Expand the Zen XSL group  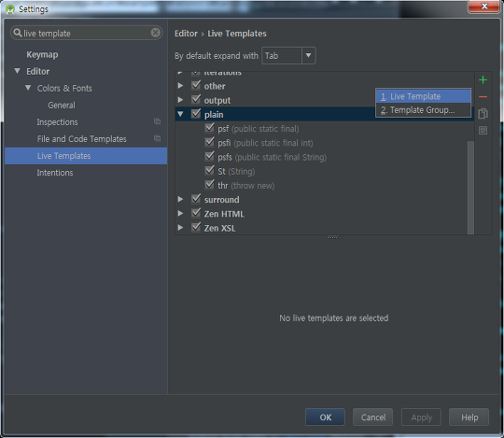coord(180,227)
